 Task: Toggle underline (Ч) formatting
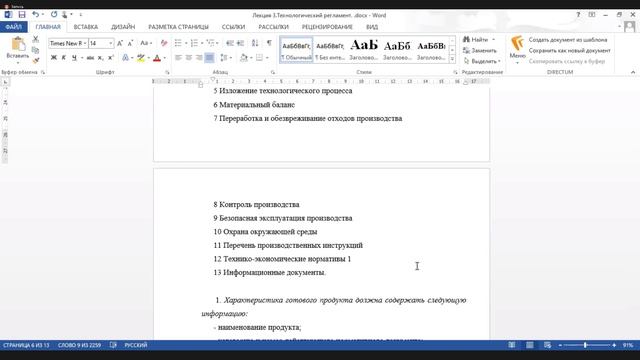74,58
